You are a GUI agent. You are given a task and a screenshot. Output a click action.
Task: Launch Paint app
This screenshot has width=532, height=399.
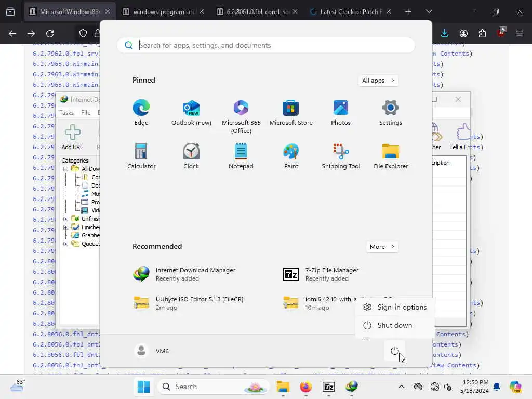pos(291,156)
